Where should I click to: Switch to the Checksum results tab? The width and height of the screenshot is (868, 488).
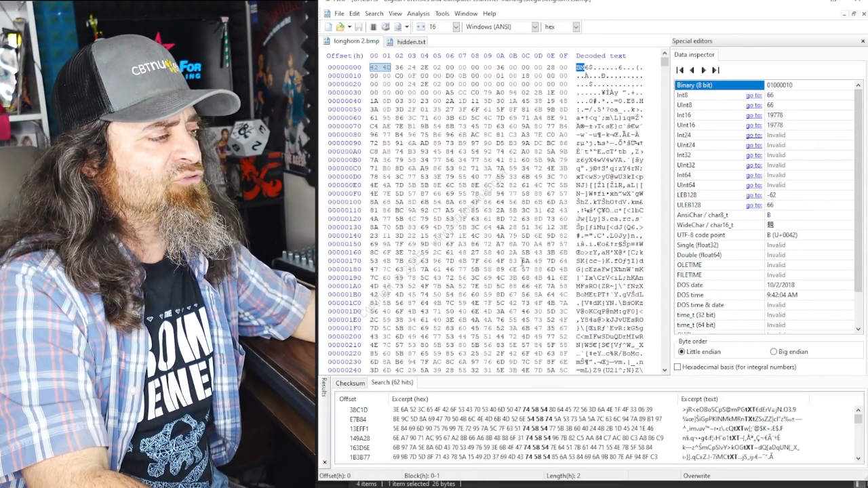pos(350,383)
